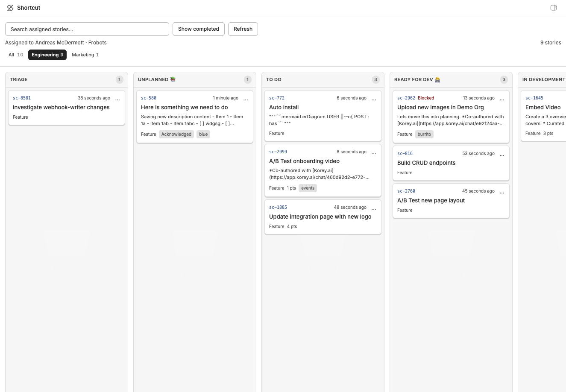
Task: Click the 'blue' label tag
Action: [203, 134]
